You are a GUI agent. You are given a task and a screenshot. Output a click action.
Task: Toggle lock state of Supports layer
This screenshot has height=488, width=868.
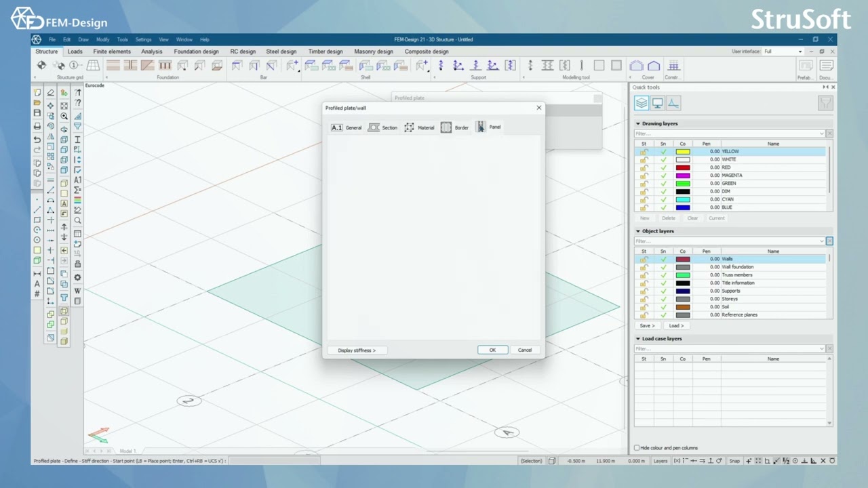pos(644,291)
